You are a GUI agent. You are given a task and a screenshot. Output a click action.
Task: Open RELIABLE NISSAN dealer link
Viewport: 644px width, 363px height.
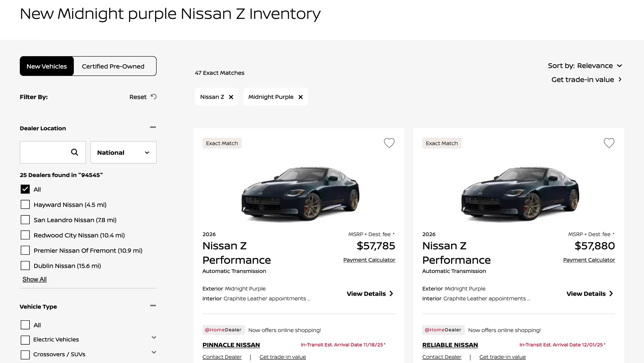point(450,345)
